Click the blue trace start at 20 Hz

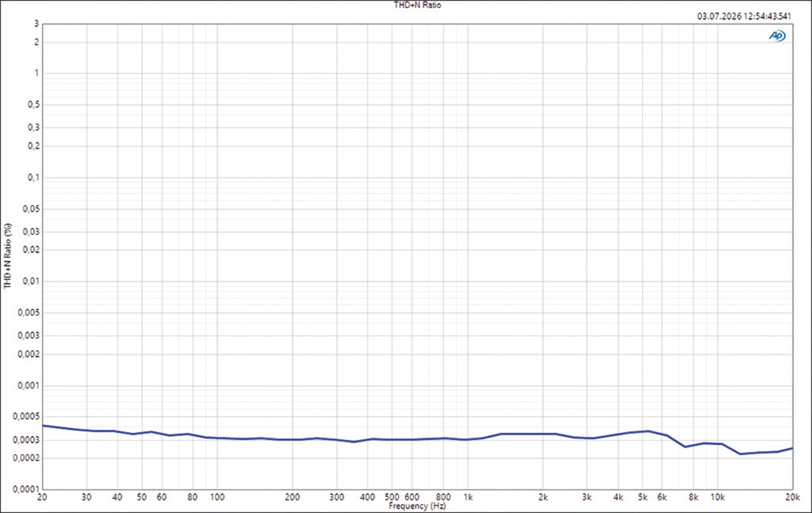(43, 425)
